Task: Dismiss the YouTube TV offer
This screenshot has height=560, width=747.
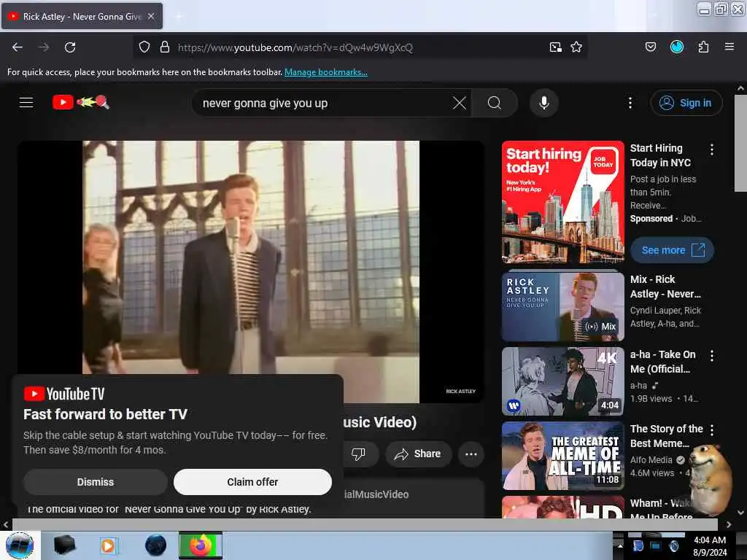Action: (96, 482)
